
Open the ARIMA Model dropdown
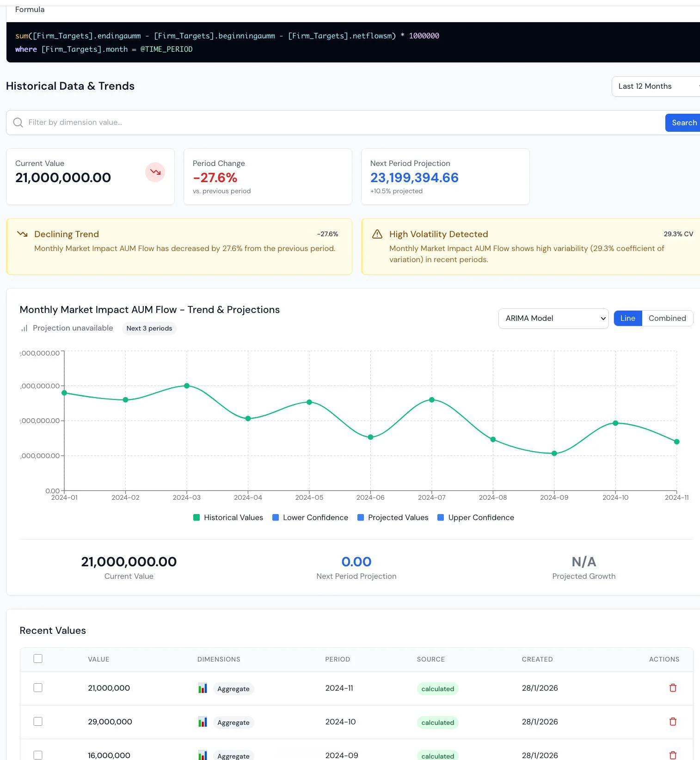tap(553, 319)
